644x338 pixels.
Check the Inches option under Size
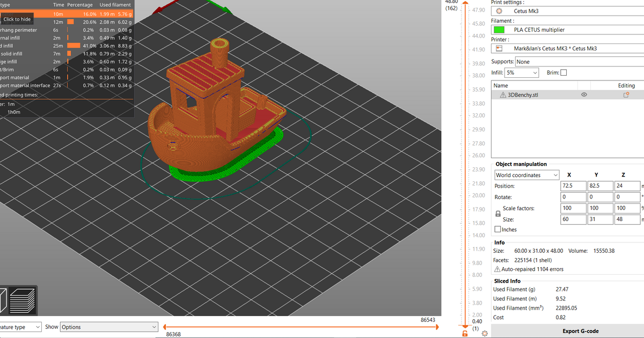point(497,229)
